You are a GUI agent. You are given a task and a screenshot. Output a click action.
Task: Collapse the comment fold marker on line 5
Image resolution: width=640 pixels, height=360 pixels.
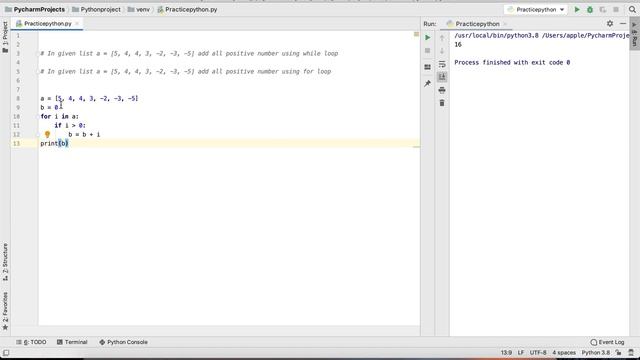38,71
